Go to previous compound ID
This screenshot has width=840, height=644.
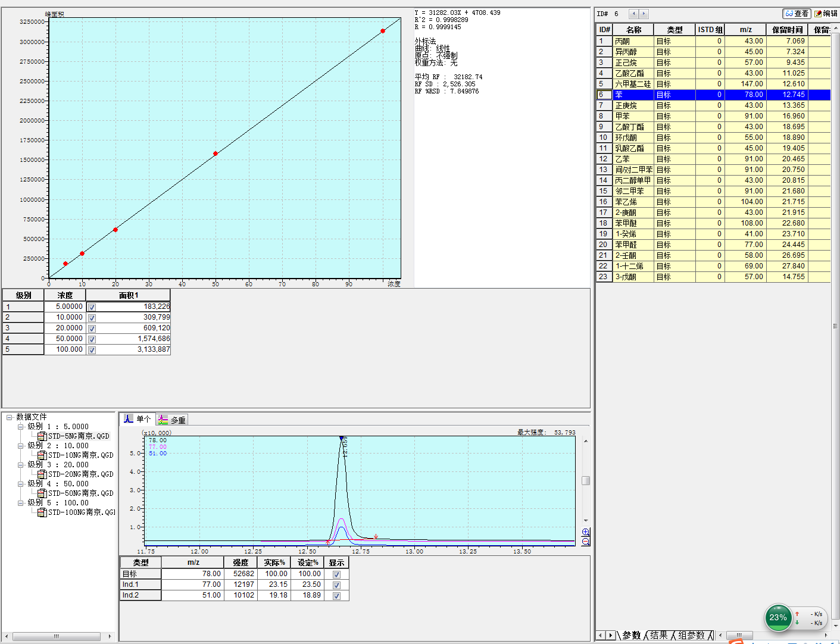pos(633,14)
